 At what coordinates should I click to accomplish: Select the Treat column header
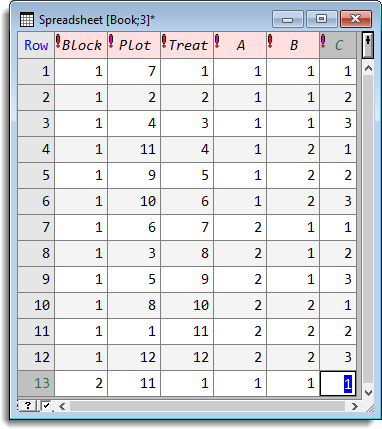coord(187,45)
